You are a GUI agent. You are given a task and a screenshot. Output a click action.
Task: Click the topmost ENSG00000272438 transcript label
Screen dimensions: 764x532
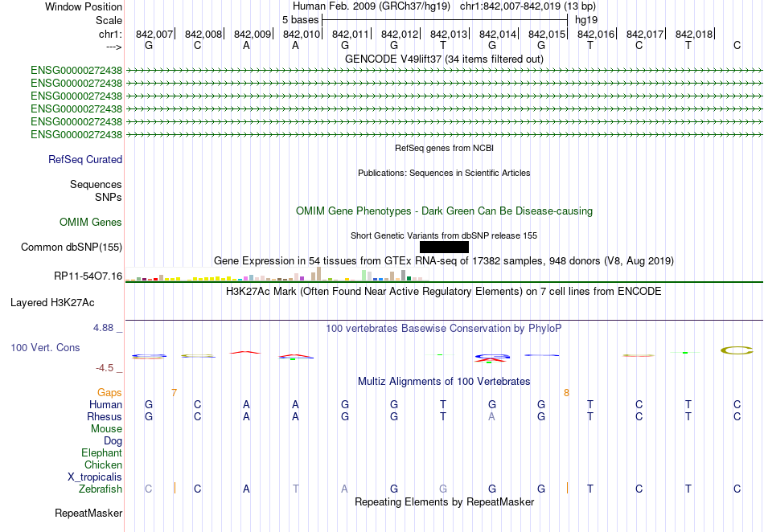(x=76, y=70)
